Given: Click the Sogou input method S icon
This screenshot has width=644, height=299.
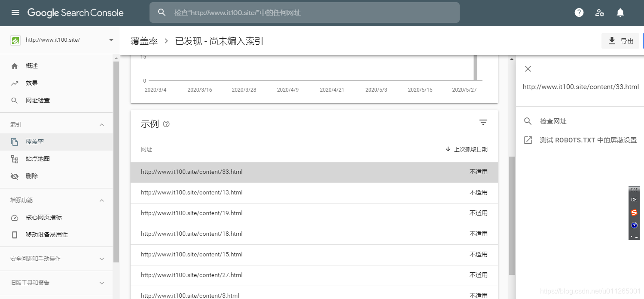Looking at the screenshot, I should (x=634, y=213).
